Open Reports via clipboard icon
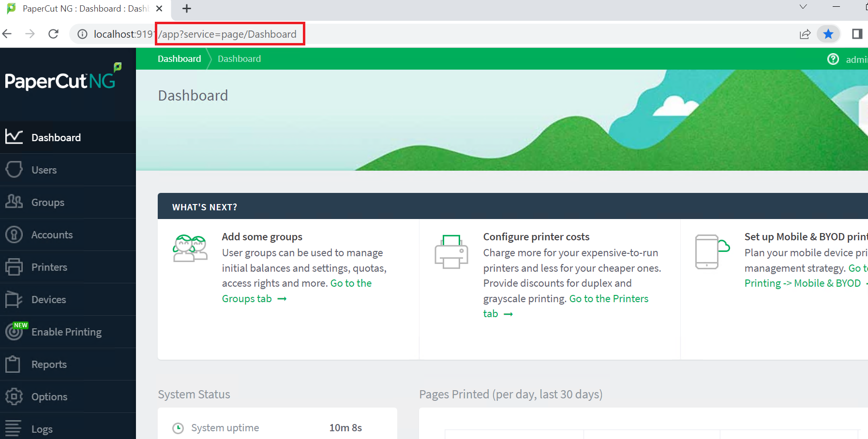This screenshot has width=868, height=439. 13,364
